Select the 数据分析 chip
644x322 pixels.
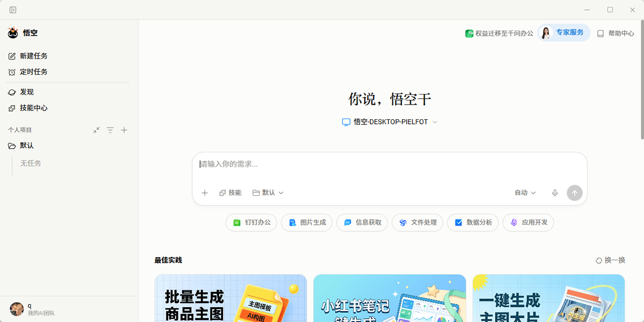click(x=473, y=222)
